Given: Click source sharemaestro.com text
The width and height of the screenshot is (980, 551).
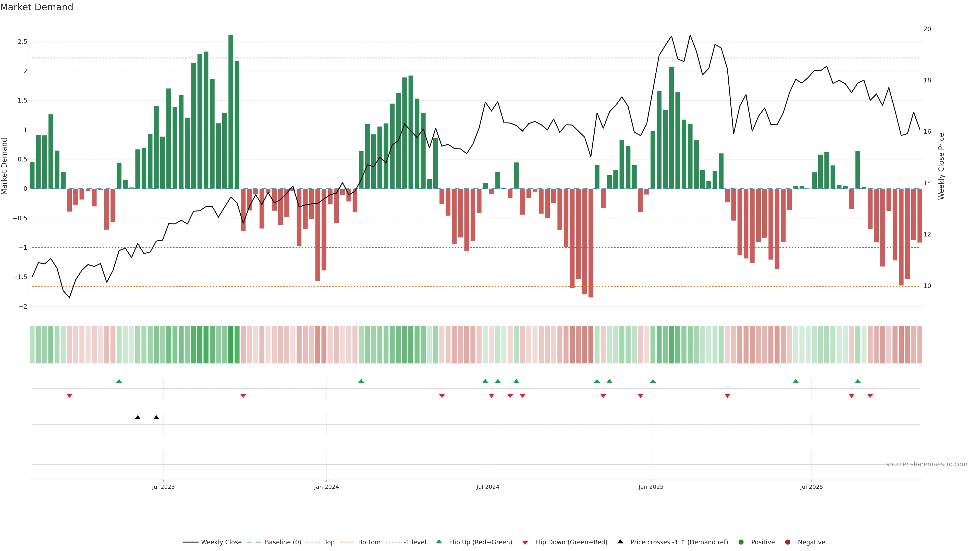Looking at the screenshot, I should [x=926, y=464].
